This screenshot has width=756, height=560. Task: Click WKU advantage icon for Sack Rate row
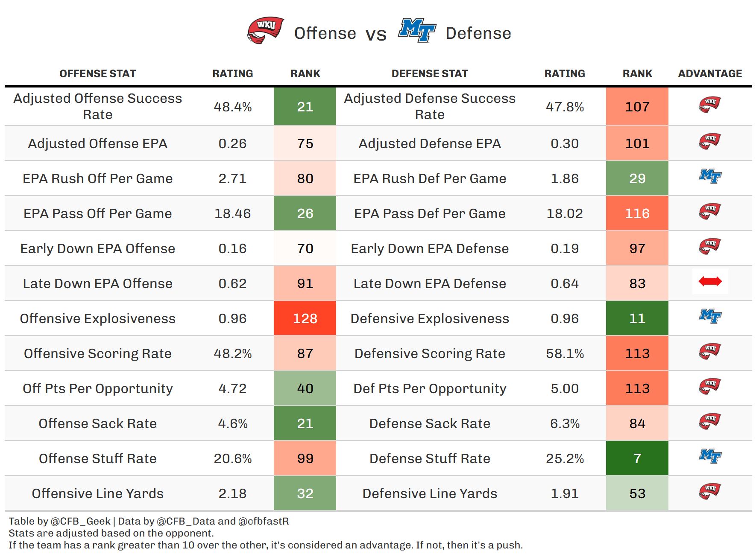point(709,421)
